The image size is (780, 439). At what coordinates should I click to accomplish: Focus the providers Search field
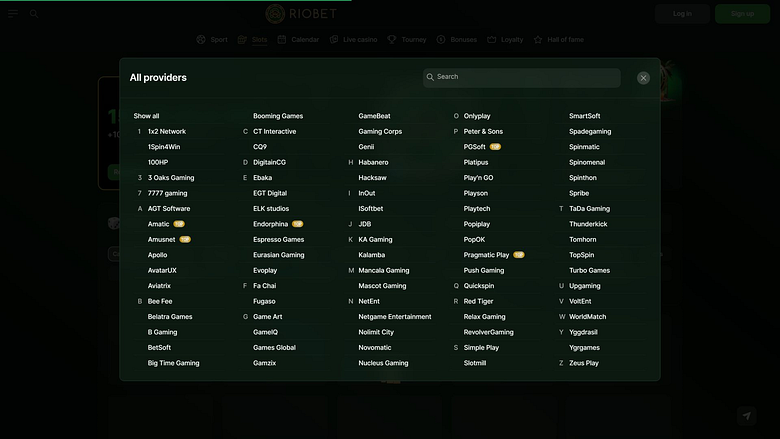click(x=521, y=78)
